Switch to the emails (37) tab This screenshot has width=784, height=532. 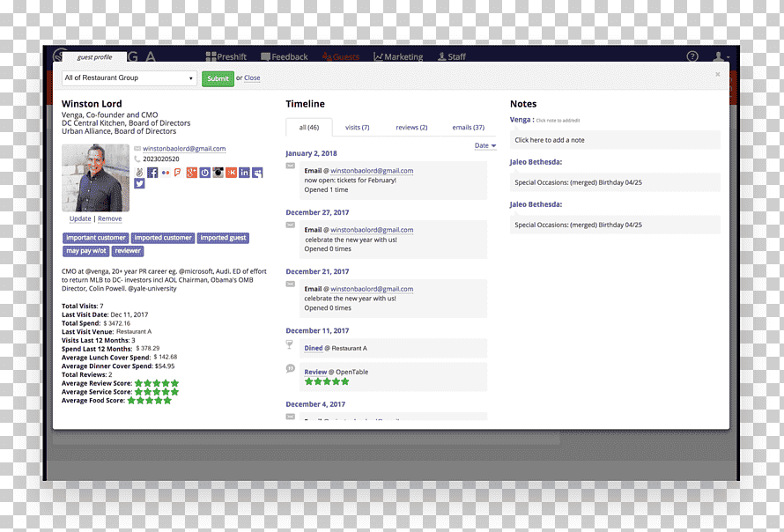(x=469, y=128)
